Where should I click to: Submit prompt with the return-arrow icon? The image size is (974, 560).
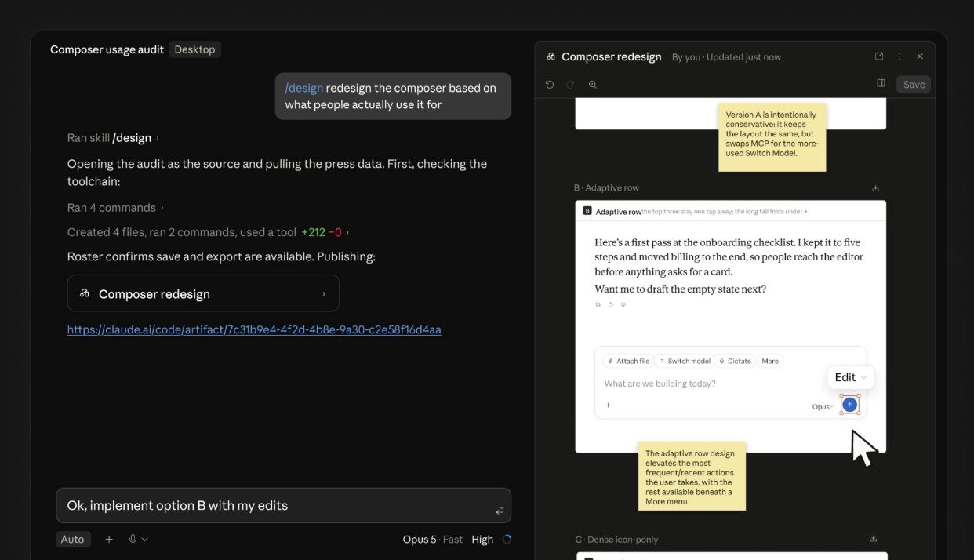pyautogui.click(x=500, y=511)
